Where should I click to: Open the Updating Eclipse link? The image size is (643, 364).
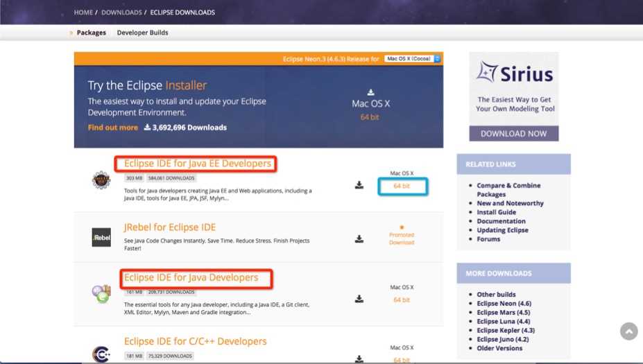(502, 230)
